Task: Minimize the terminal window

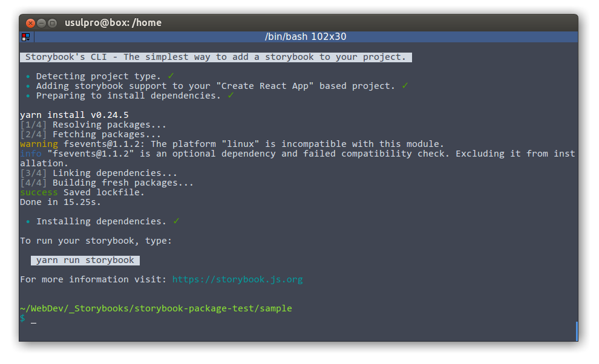Action: point(41,24)
